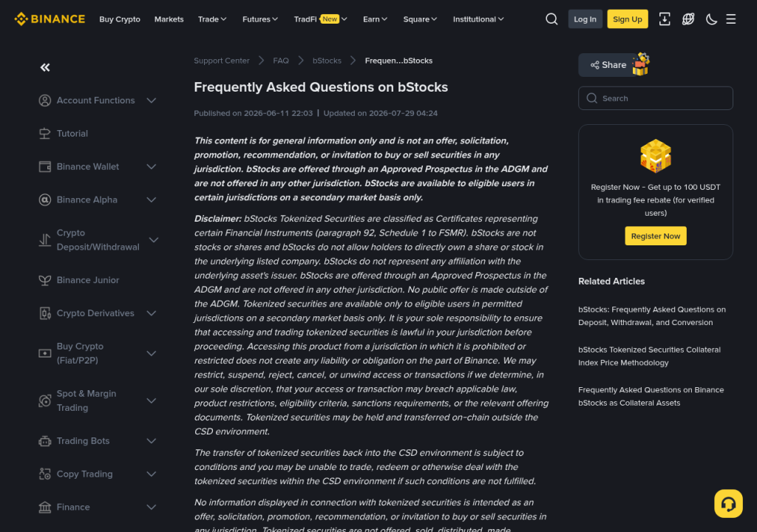Viewport: 757px width, 532px height.
Task: Open the TradFi menu
Action: point(321,19)
